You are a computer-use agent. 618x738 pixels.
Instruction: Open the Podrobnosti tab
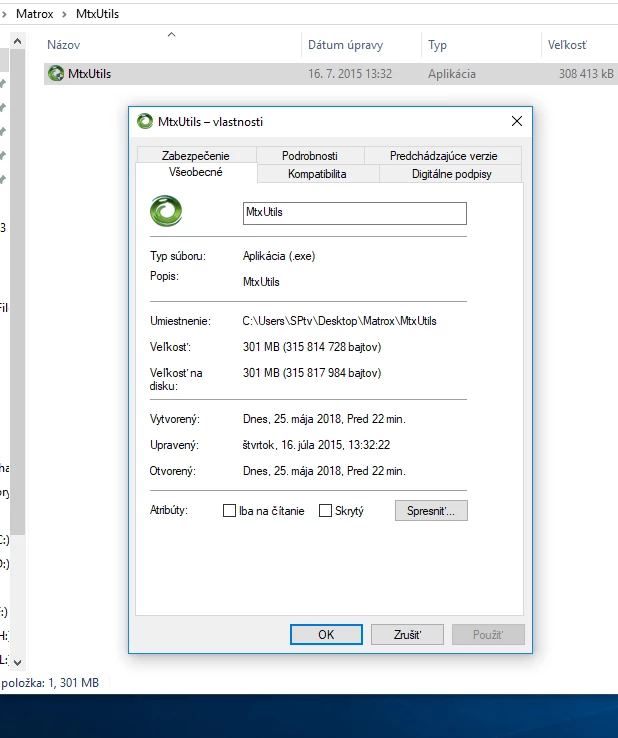(x=310, y=155)
